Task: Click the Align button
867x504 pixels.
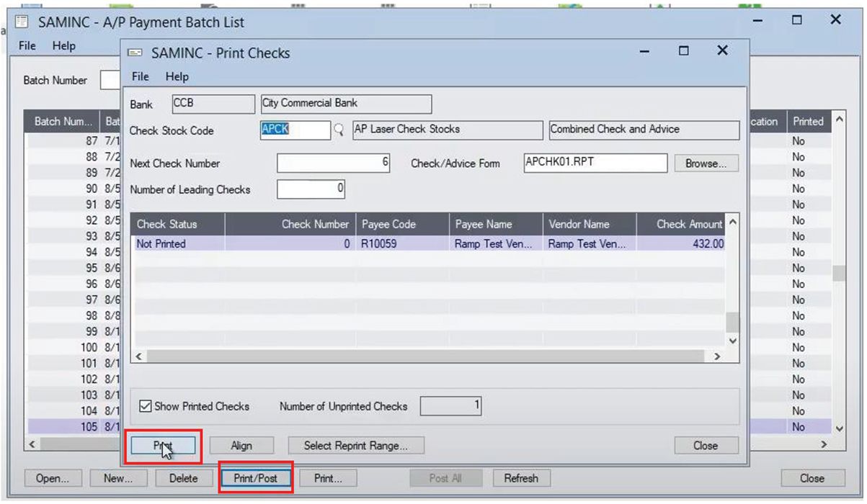Action: (x=241, y=446)
